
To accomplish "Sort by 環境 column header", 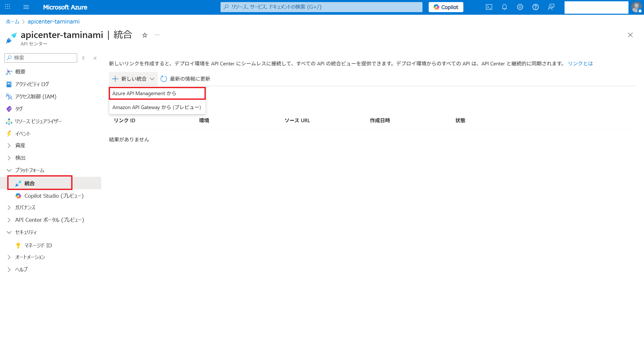I will [204, 120].
